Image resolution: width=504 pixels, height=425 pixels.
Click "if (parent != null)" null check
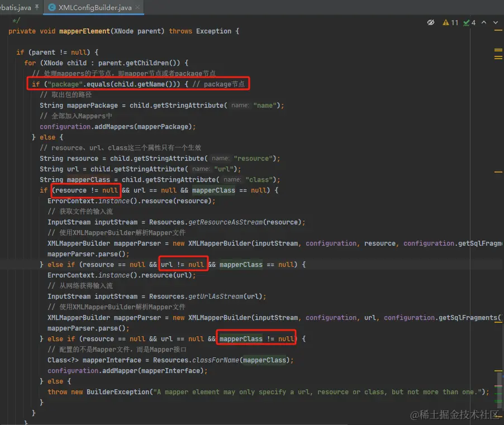(x=53, y=52)
